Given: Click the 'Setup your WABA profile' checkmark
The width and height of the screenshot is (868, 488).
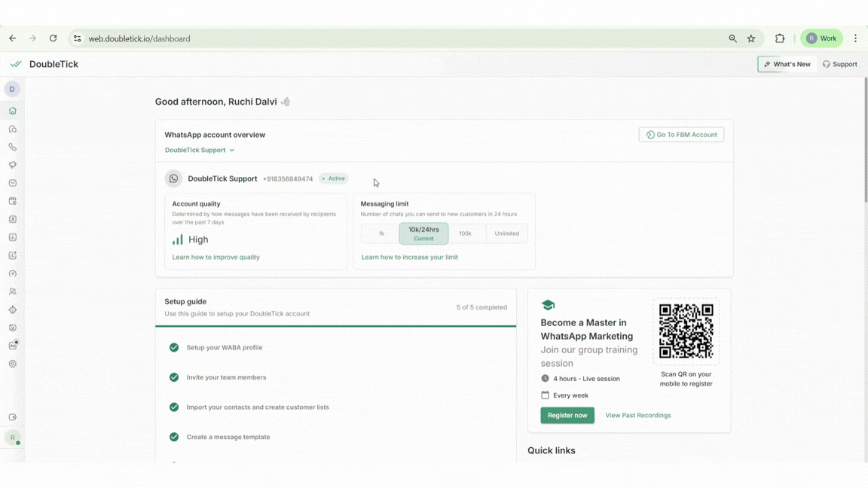Looking at the screenshot, I should 174,347.
